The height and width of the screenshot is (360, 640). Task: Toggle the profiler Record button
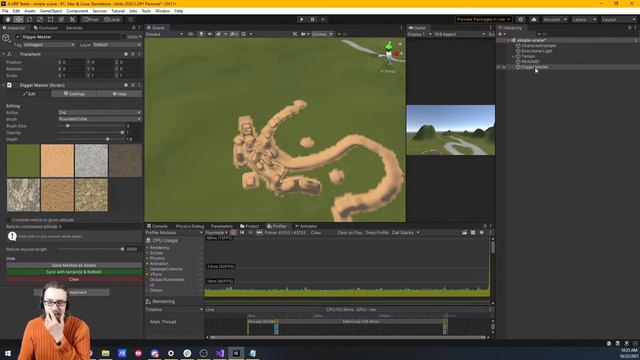(x=233, y=233)
